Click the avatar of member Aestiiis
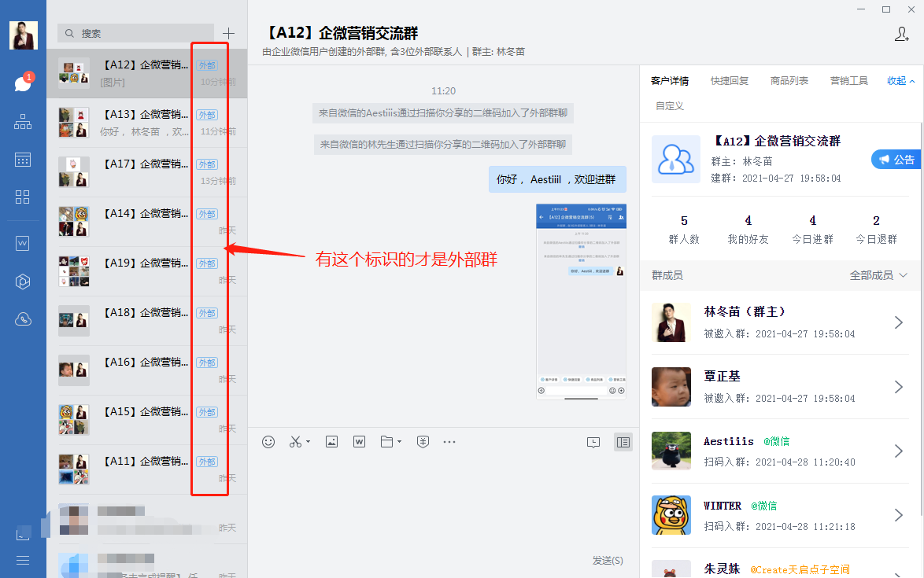 pos(671,451)
